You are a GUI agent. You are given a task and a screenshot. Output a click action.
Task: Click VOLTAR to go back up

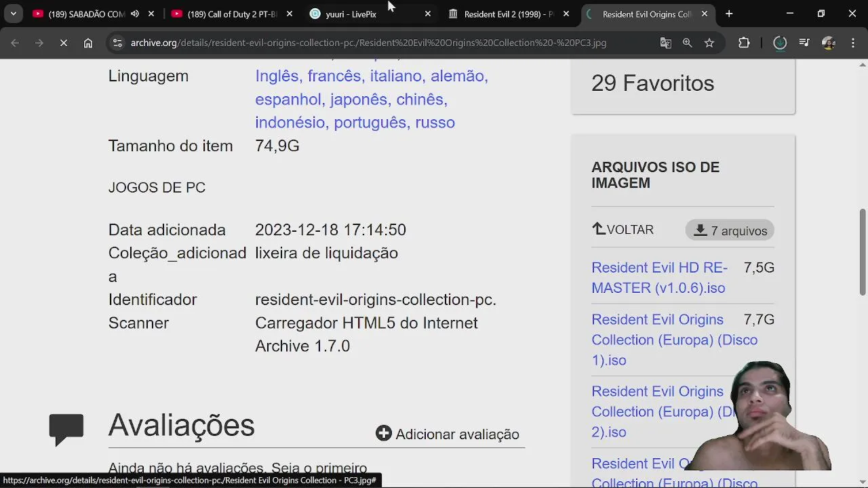click(623, 230)
